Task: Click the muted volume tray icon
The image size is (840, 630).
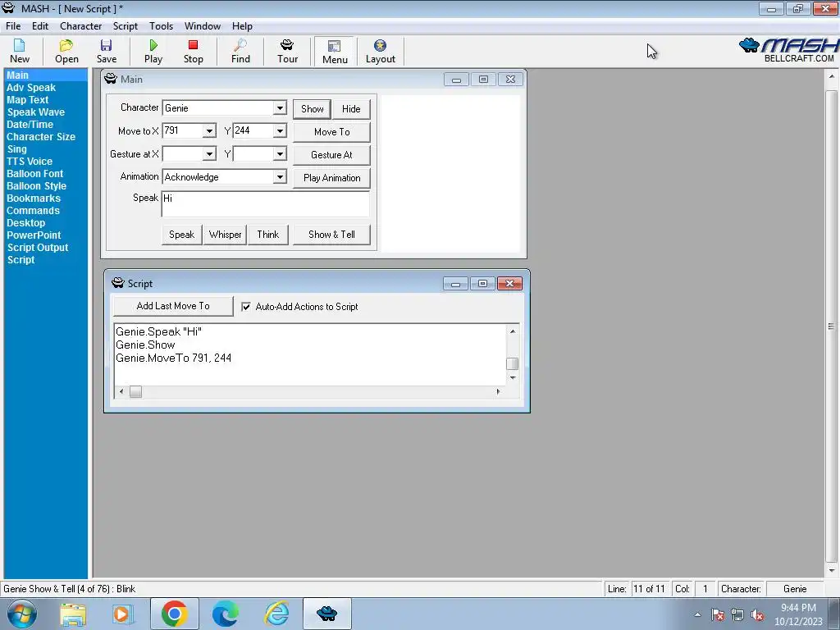Action: point(757,614)
